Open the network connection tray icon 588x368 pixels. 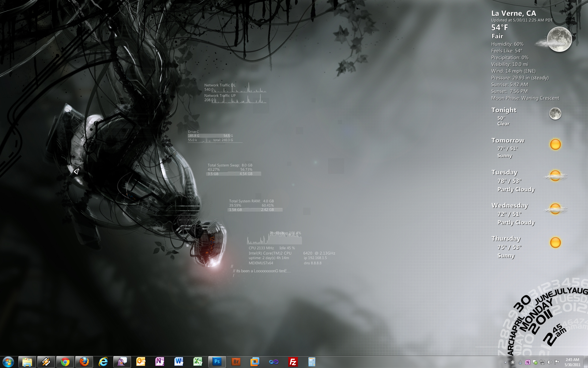pos(542,362)
